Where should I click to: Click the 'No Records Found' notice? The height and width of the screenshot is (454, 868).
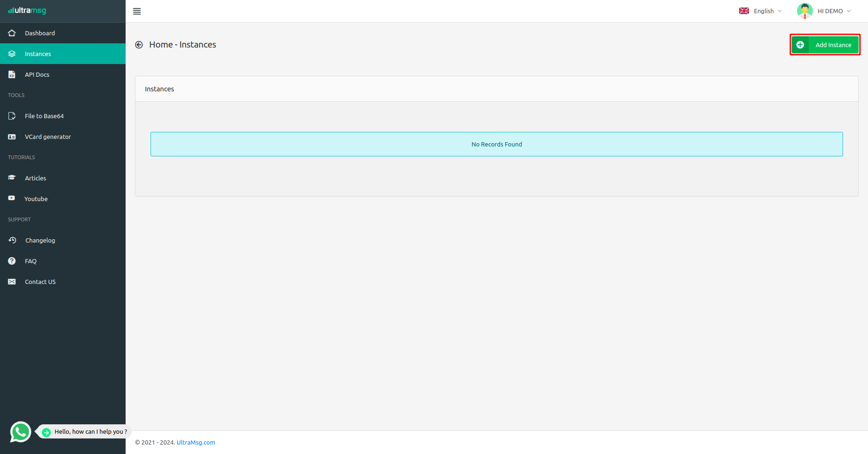click(x=497, y=144)
